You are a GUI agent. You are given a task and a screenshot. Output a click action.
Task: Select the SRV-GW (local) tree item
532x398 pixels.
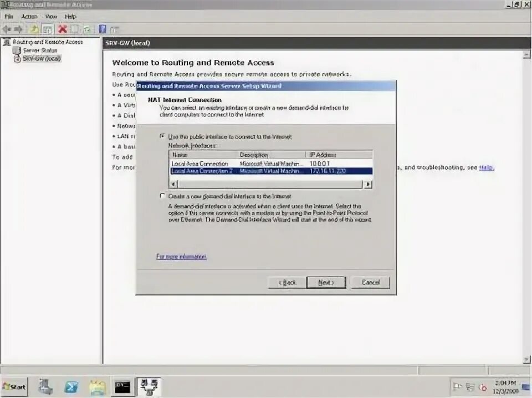pos(42,58)
